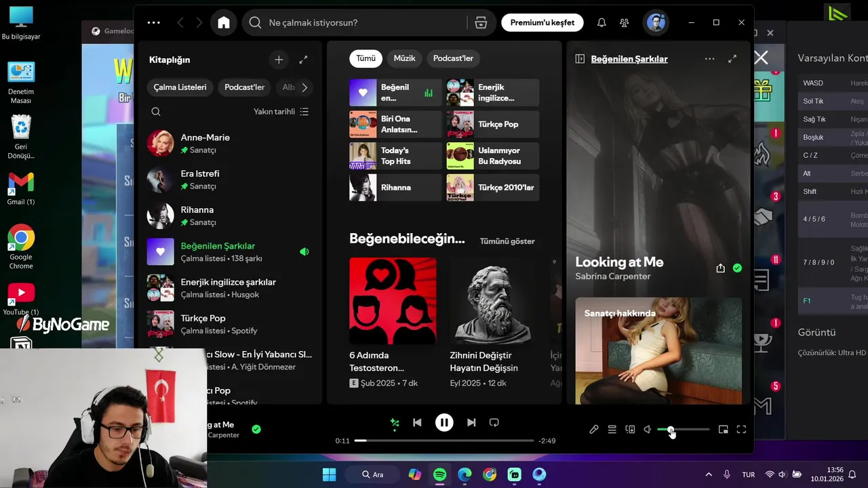Viewport: 868px width, 488px height.
Task: Open 6 Adımda Testosteron podcast thumbnail
Action: (393, 301)
